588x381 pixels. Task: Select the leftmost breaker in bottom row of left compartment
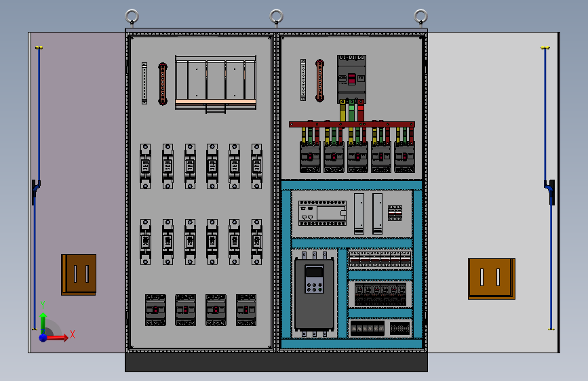point(155,310)
